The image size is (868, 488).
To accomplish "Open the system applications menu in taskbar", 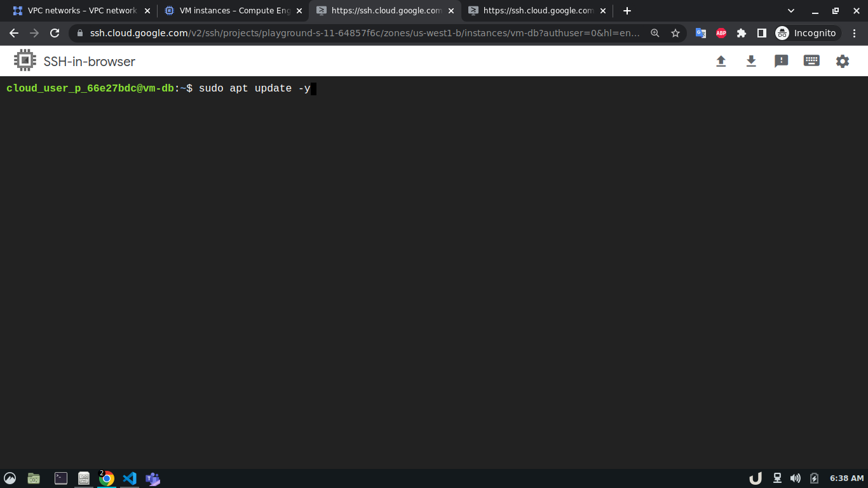I will 10,478.
